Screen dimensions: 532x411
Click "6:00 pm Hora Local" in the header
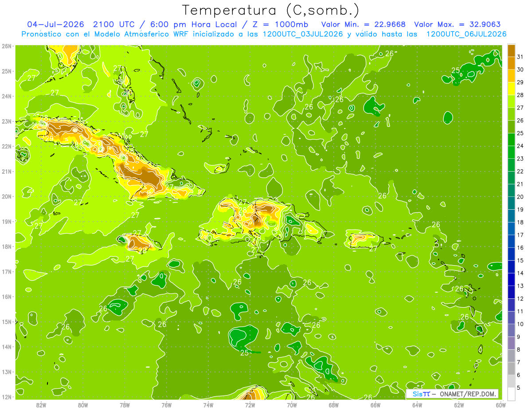click(193, 24)
